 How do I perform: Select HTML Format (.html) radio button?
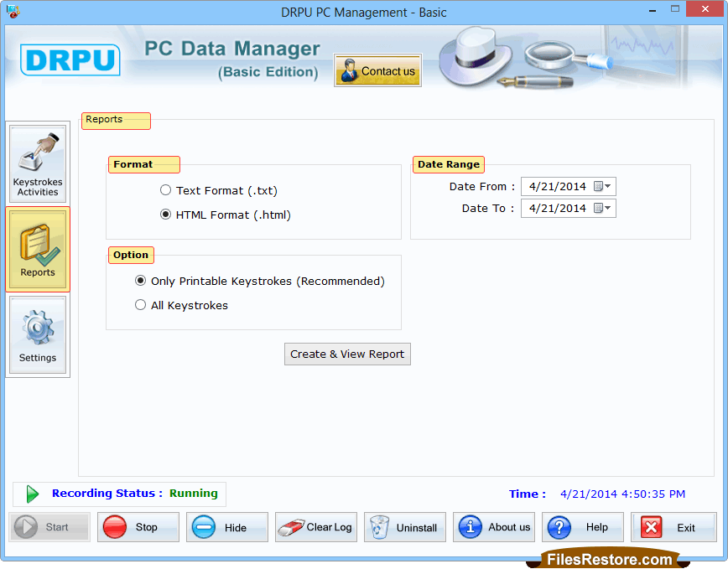pyautogui.click(x=165, y=215)
